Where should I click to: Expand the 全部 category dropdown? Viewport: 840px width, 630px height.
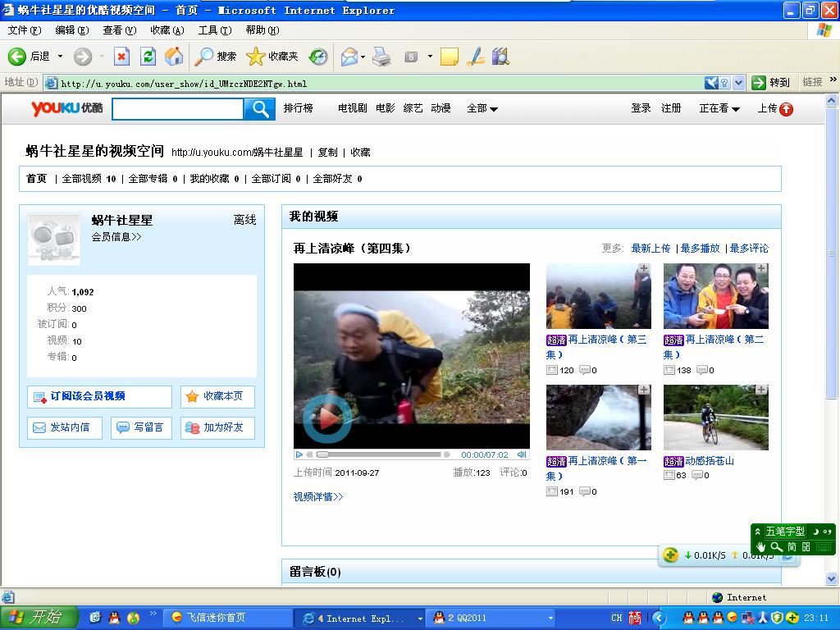pos(482,108)
